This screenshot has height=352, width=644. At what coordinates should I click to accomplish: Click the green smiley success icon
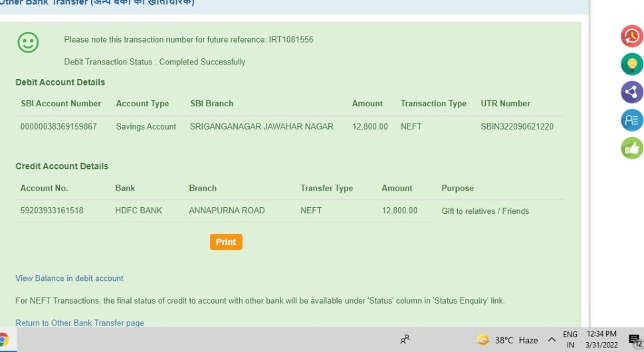[28, 43]
